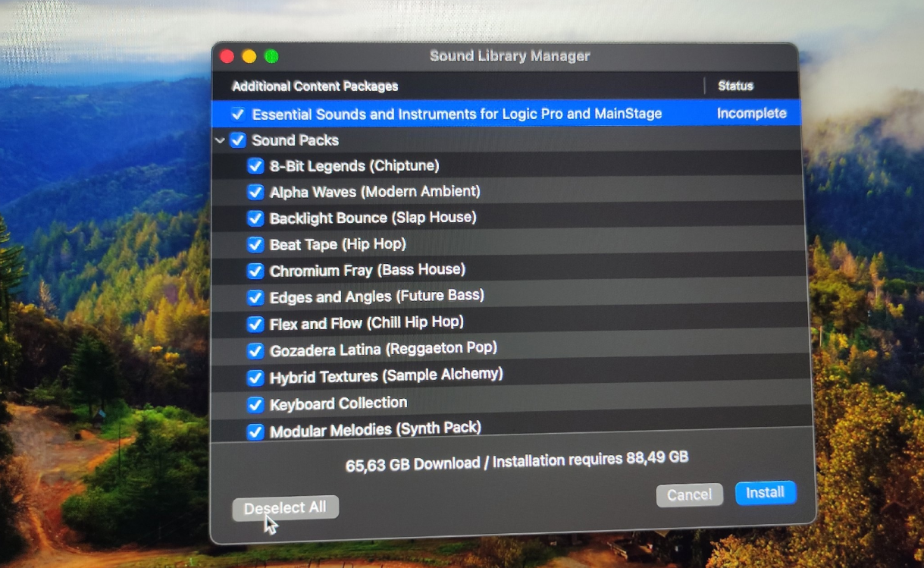This screenshot has width=924, height=568.
Task: Uncheck Beat Tape (Hip Hop) checkbox
Action: click(x=255, y=245)
